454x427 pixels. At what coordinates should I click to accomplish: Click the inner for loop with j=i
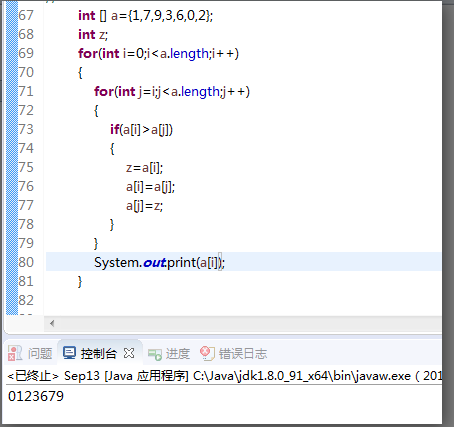click(172, 92)
